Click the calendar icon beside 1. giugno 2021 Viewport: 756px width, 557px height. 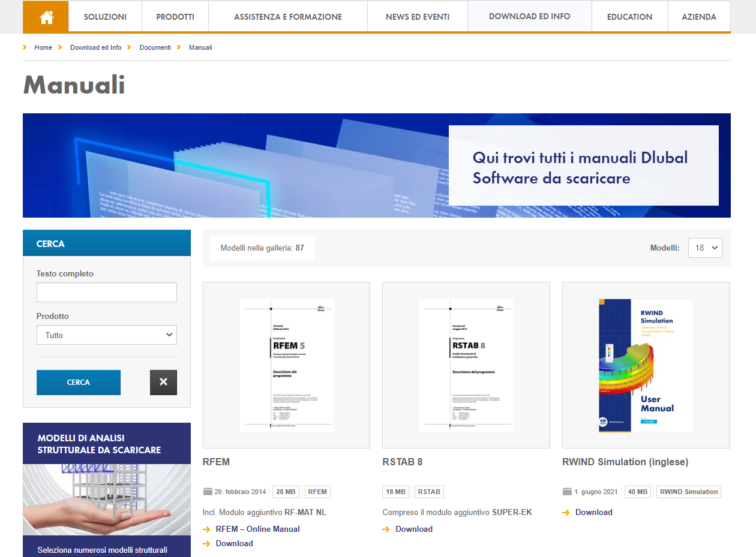566,491
